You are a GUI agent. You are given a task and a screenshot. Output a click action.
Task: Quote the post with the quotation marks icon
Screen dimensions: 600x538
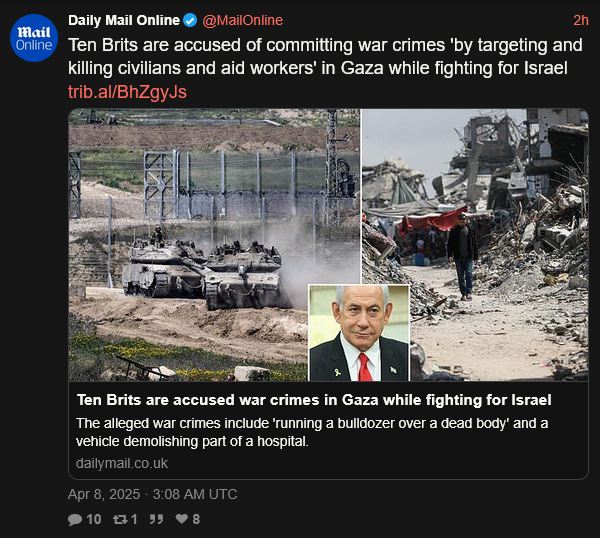click(156, 519)
